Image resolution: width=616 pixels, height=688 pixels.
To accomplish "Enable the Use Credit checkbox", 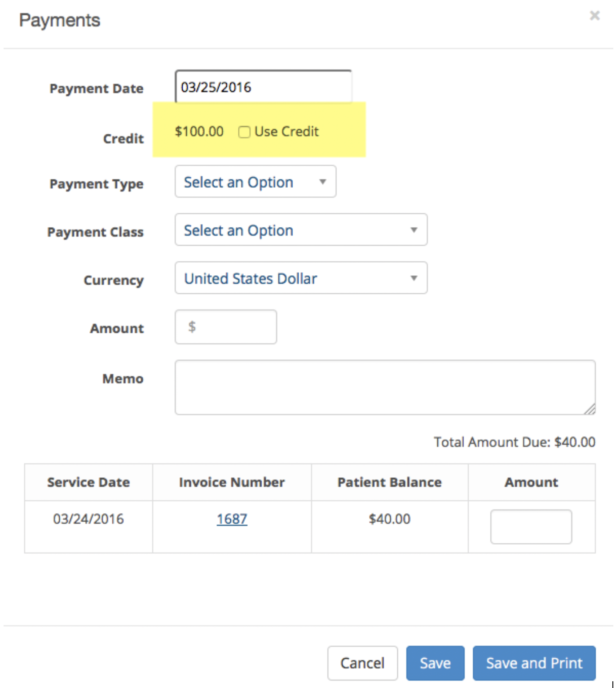I will (x=244, y=132).
